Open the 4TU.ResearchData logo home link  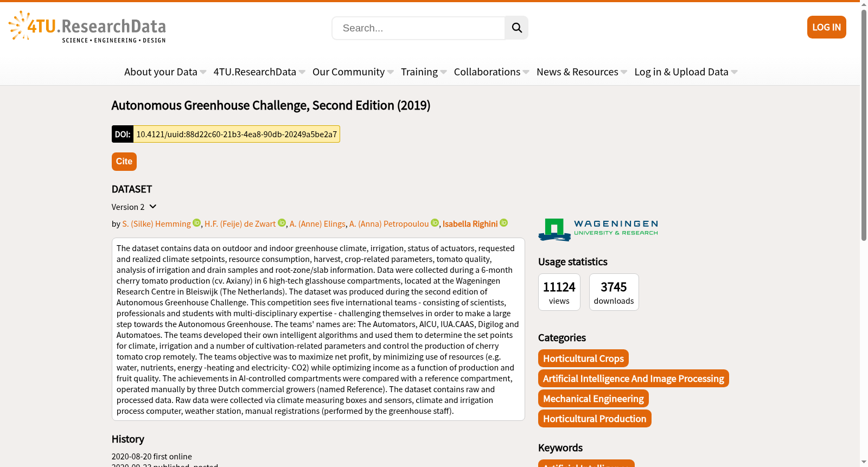[87, 27]
